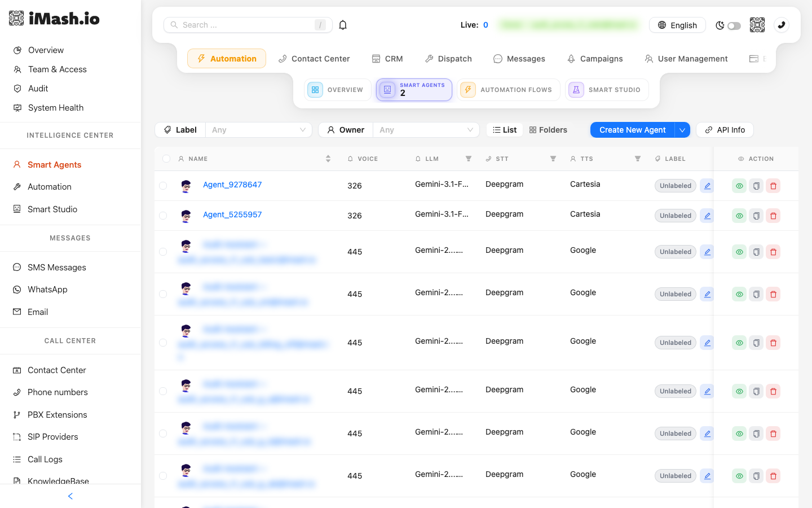Open the Dispatch tab
The image size is (812, 508).
tap(448, 59)
